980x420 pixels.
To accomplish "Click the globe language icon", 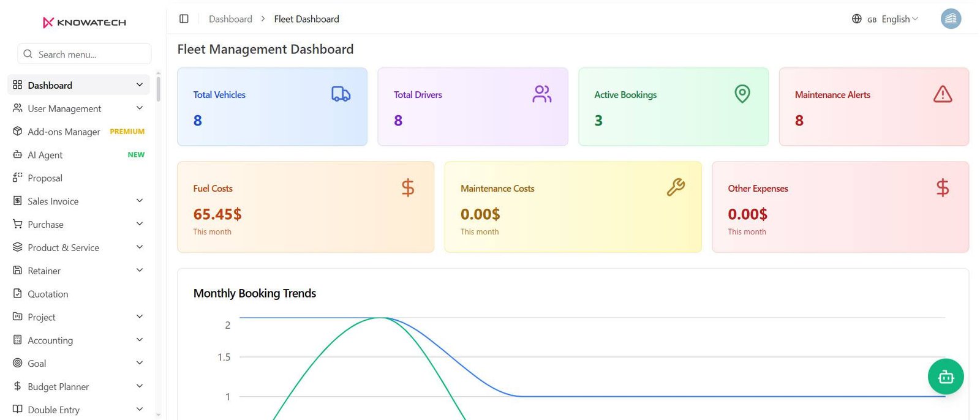I will (x=857, y=19).
